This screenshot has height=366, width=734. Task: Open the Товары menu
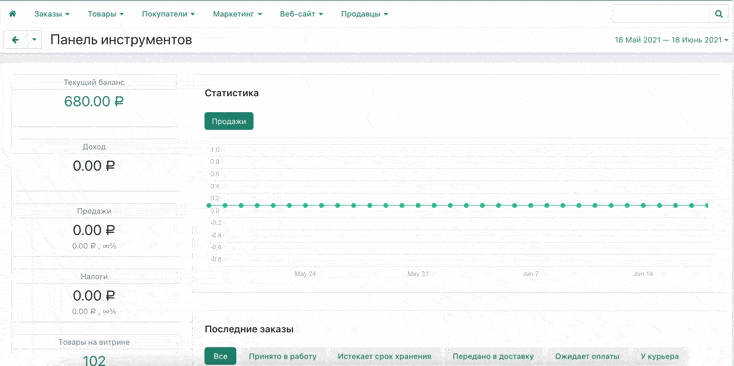(x=106, y=14)
